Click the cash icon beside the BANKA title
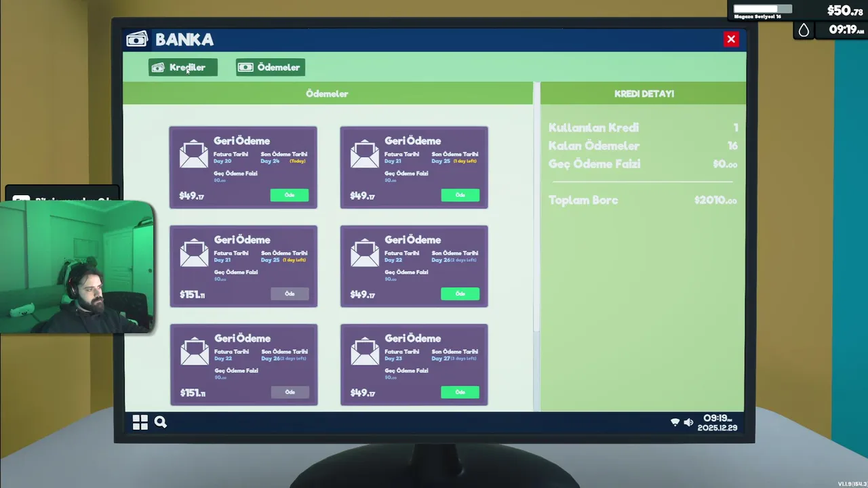868x488 pixels. point(137,39)
